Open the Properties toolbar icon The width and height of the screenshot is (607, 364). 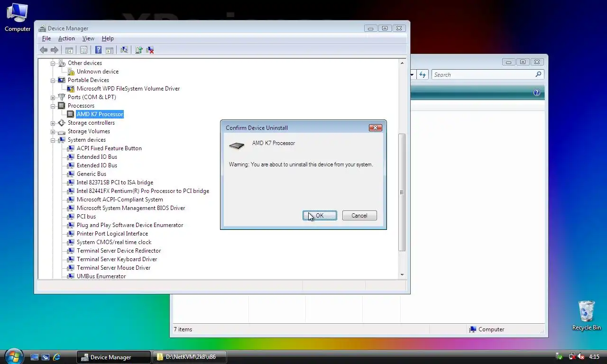83,50
